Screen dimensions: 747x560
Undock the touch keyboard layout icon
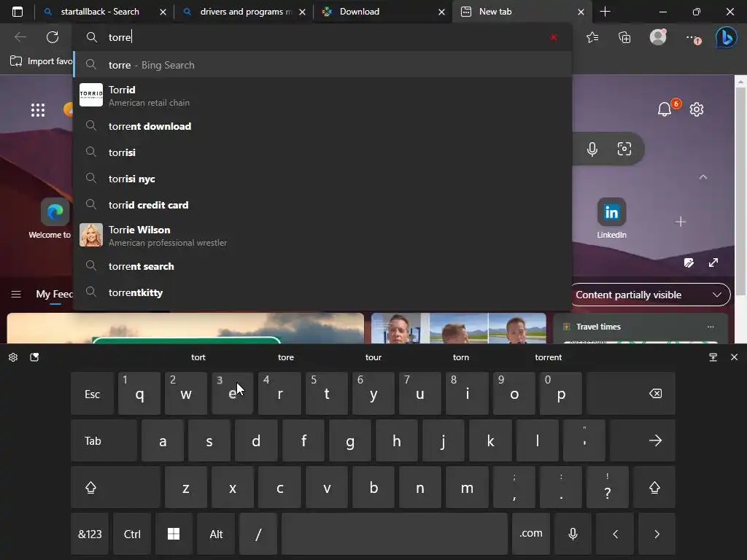tap(713, 357)
